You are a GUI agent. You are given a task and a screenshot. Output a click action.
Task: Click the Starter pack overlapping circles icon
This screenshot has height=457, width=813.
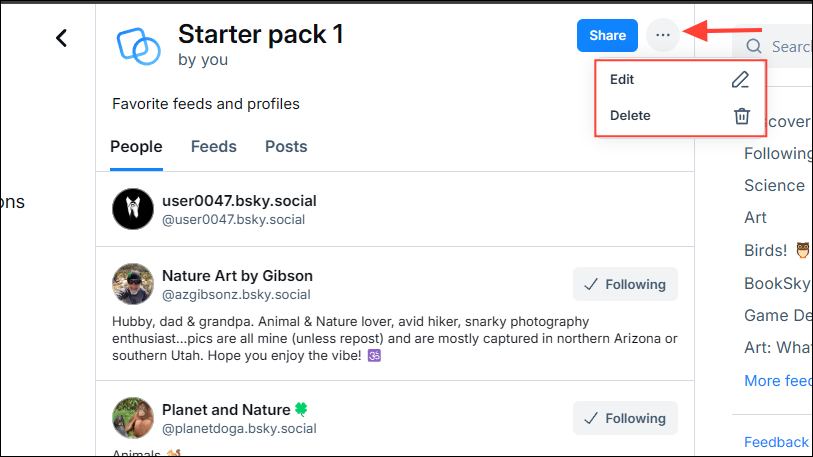pos(138,44)
